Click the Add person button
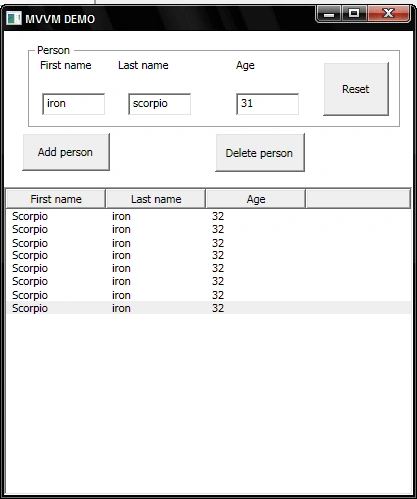 click(66, 152)
